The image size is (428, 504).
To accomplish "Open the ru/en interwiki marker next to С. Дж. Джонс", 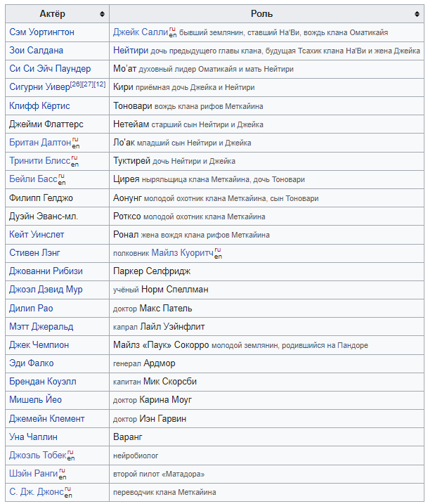I will (x=68, y=492).
